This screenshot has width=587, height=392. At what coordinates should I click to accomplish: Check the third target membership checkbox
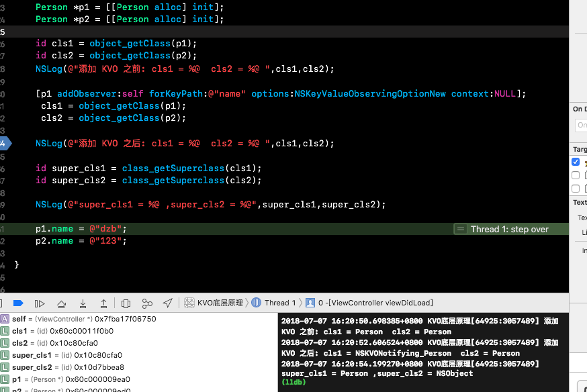pos(576,189)
